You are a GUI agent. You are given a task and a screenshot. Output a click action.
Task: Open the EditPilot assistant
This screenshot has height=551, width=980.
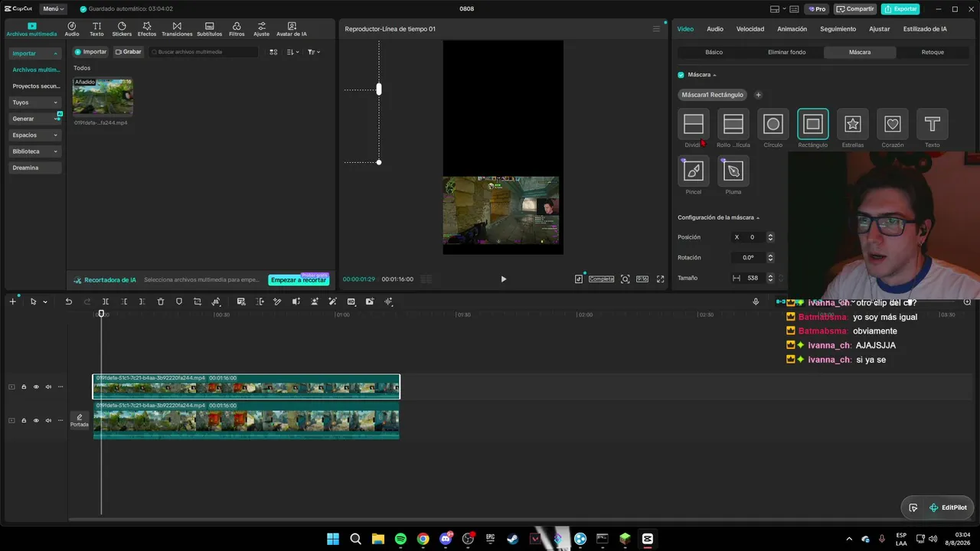(948, 507)
